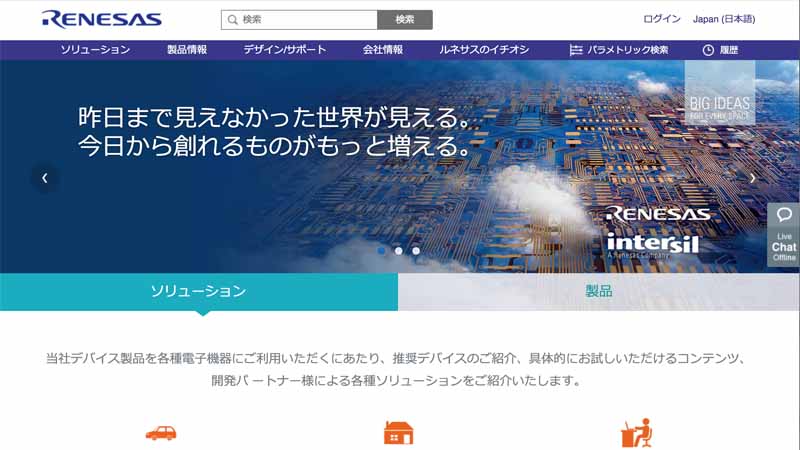Image resolution: width=800 pixels, height=450 pixels.
Task: Go to previous banner slide arrow
Action: point(45,178)
